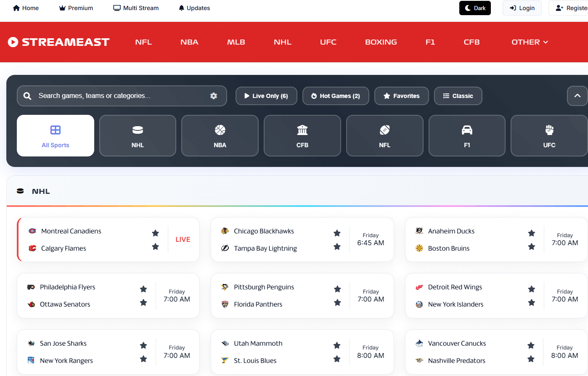Viewport: 588px width, 376px height.
Task: Select the NHL hockey puck category tile
Action: 138,135
